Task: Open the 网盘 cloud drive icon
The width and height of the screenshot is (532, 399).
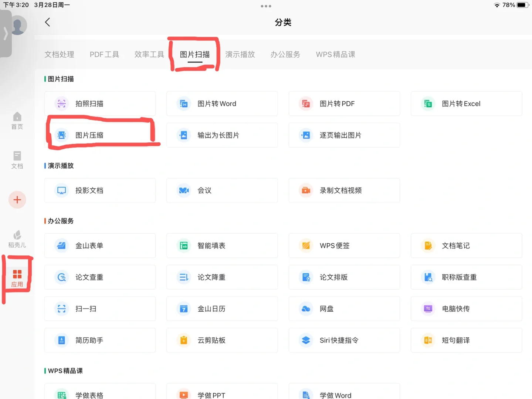Action: (306, 308)
